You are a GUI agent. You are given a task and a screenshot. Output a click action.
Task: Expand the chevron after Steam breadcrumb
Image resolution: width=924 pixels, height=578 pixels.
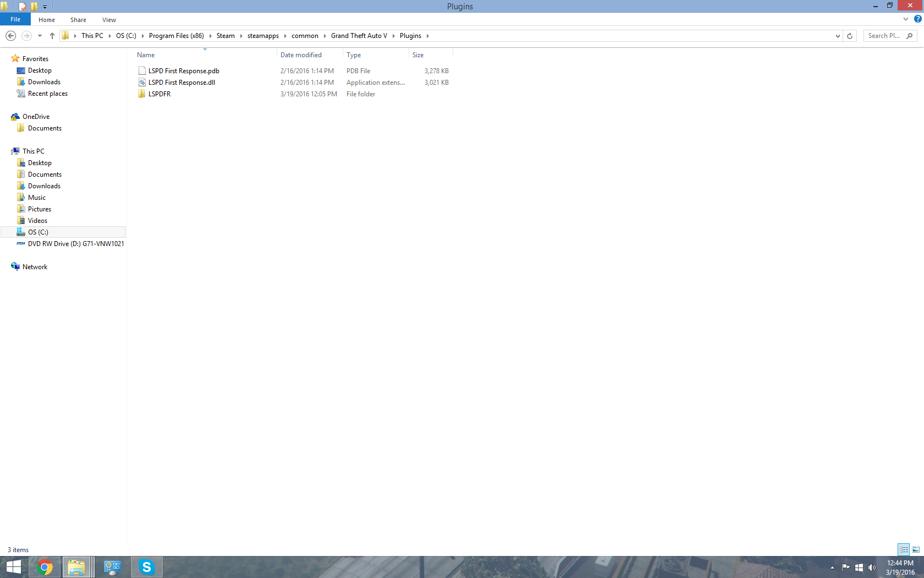[241, 36]
